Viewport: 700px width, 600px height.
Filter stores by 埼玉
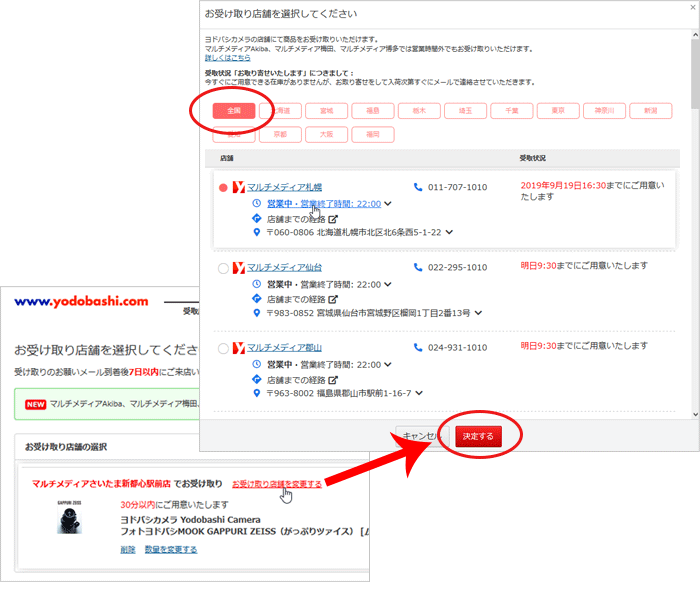point(466,111)
